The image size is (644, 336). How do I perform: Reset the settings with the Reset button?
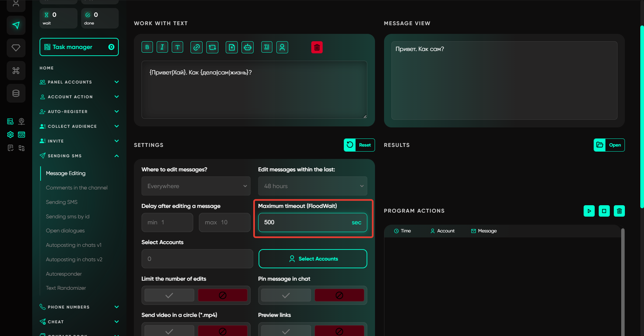click(x=359, y=145)
